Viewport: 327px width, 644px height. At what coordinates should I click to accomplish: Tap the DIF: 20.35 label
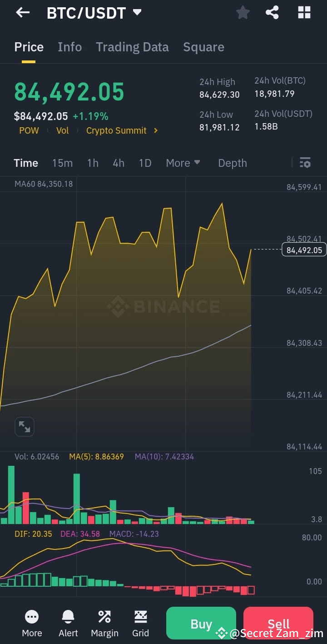[33, 534]
